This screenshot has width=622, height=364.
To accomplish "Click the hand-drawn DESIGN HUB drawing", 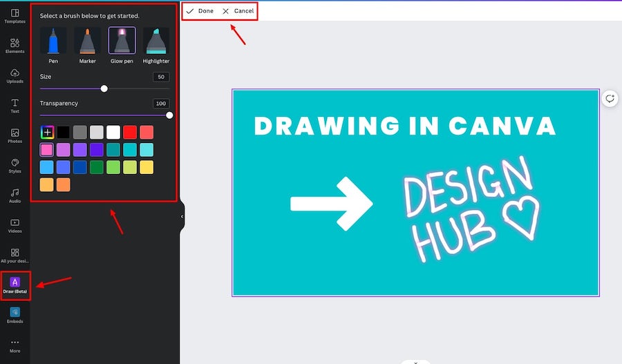I will 471,208.
